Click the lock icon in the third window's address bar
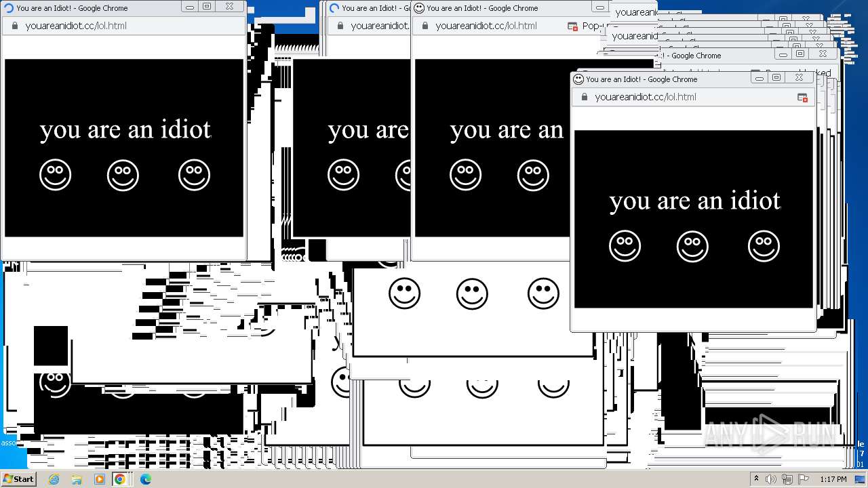The image size is (868, 488). 425,26
